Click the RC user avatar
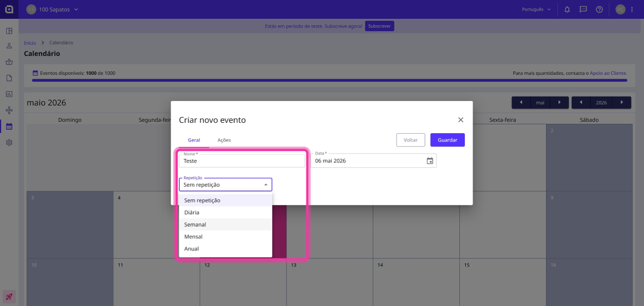 (x=620, y=9)
